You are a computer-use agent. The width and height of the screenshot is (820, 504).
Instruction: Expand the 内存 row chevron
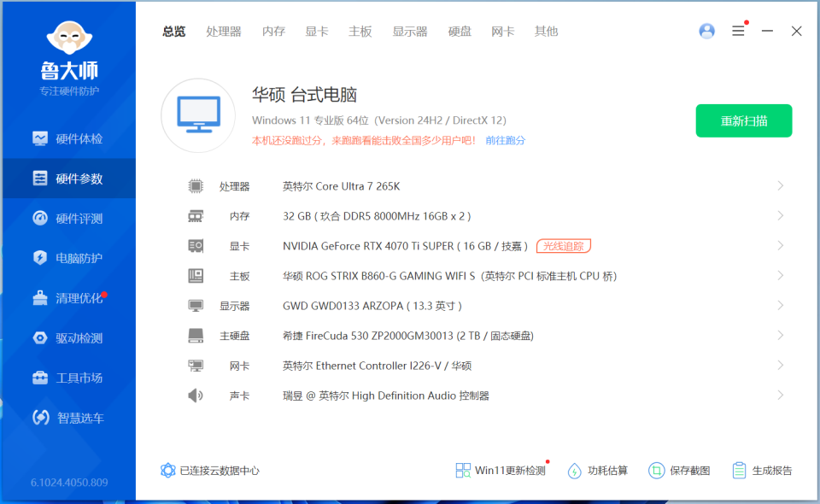[780, 216]
